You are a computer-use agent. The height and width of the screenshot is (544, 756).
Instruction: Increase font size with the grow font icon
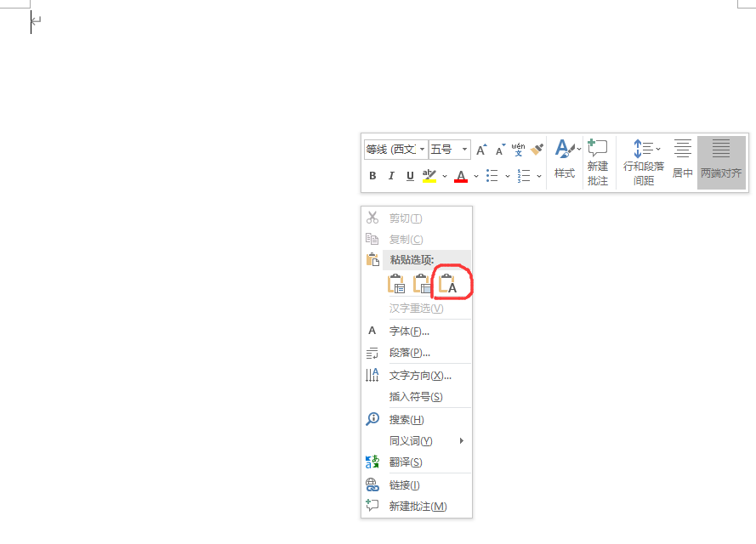pos(481,150)
